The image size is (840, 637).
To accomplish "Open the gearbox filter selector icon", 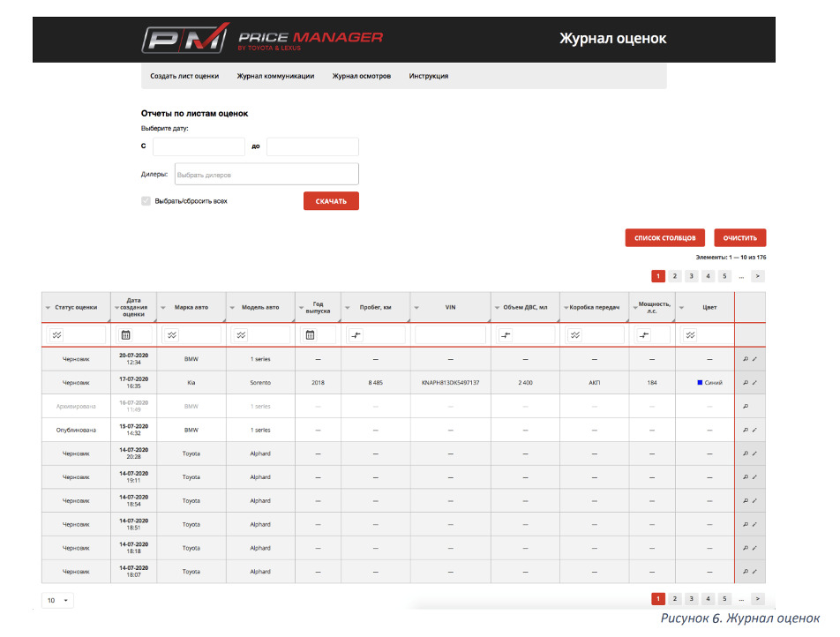I will [574, 335].
